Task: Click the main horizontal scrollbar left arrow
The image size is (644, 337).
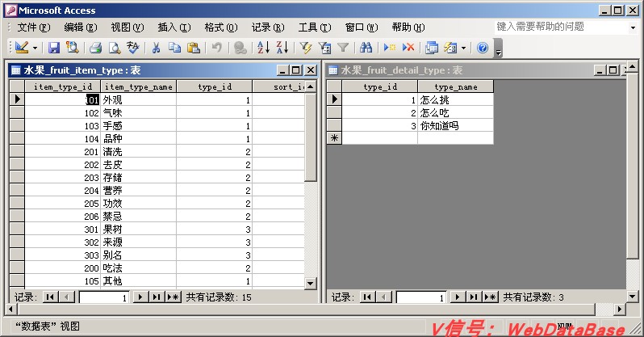Action: tap(10, 309)
